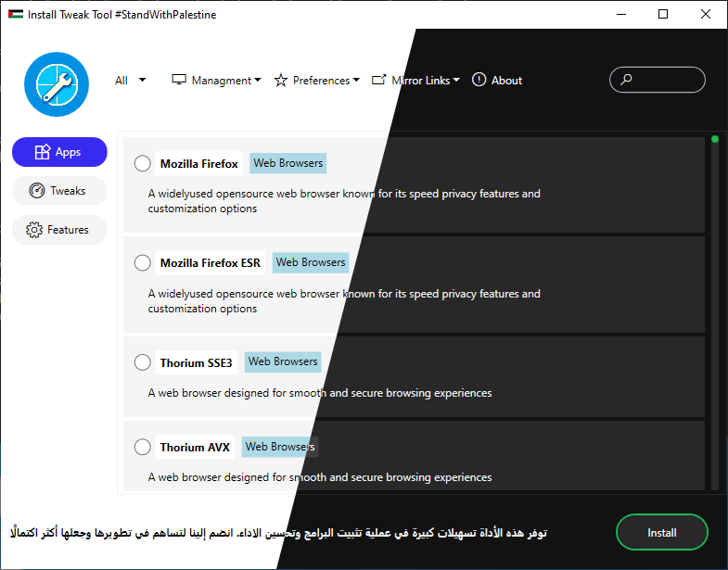Maximize the Install Tweak Tool window
The width and height of the screenshot is (728, 570).
tap(663, 14)
